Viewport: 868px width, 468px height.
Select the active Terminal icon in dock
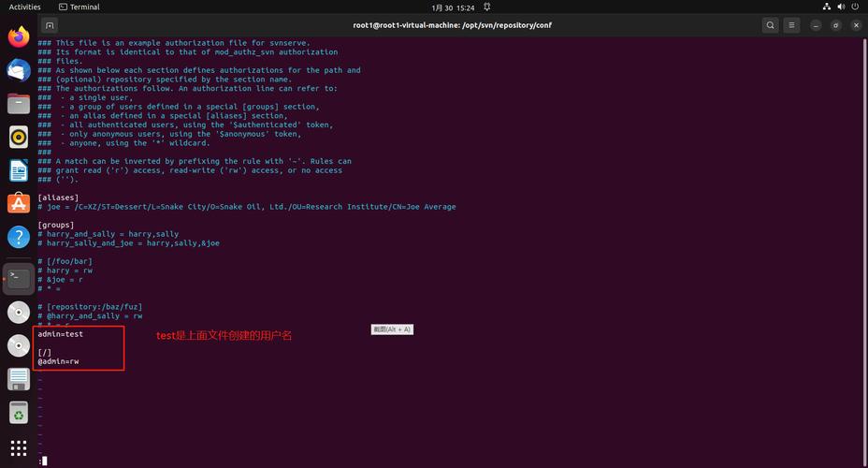tap(19, 277)
